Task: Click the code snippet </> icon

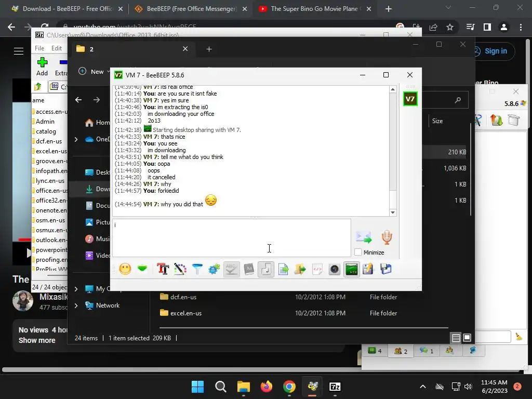Action: (317, 270)
